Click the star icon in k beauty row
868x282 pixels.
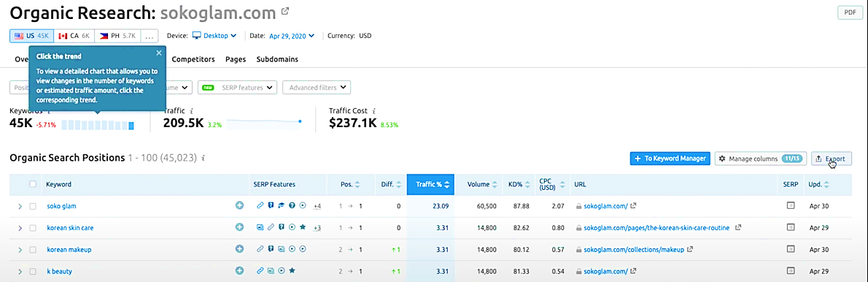[292, 271]
